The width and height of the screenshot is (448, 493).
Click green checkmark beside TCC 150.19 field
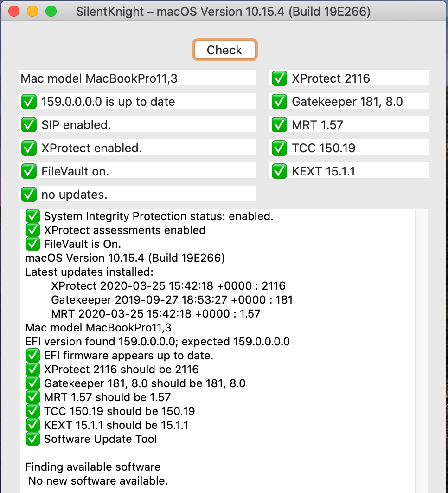coord(279,148)
